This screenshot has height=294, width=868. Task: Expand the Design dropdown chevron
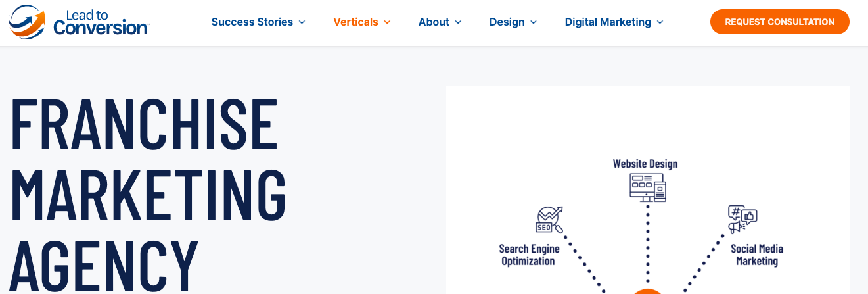(x=534, y=22)
